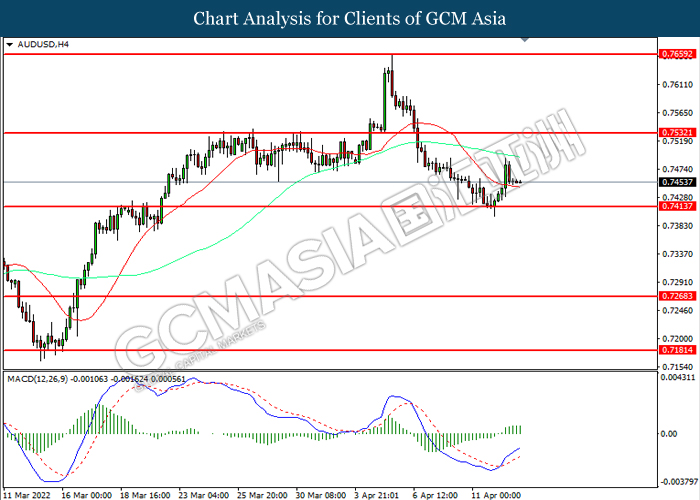Select the 0.76592 resistance price tag
This screenshot has height=500, width=700.
[677, 54]
